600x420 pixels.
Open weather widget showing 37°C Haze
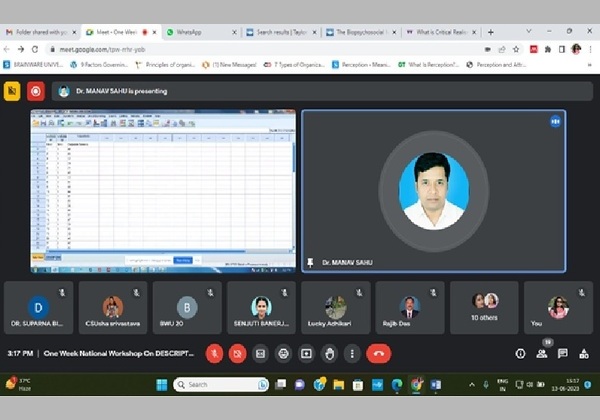[x=18, y=384]
